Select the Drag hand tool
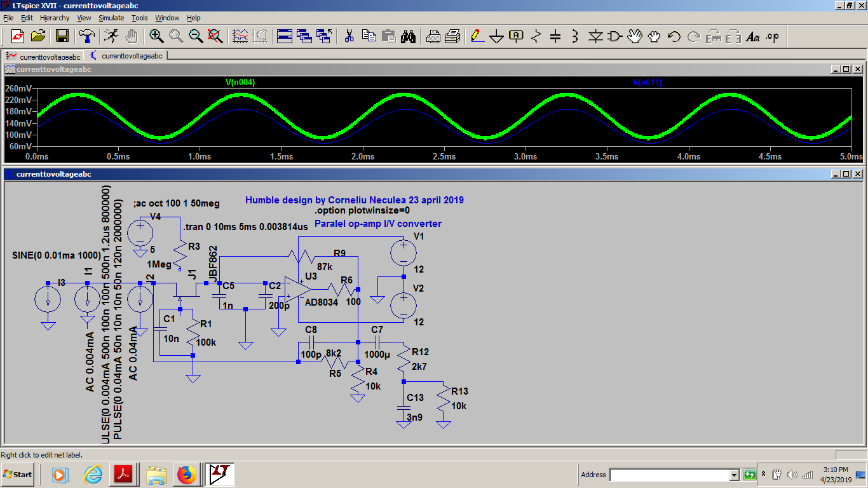Viewport: 868px width, 488px height. coord(654,36)
